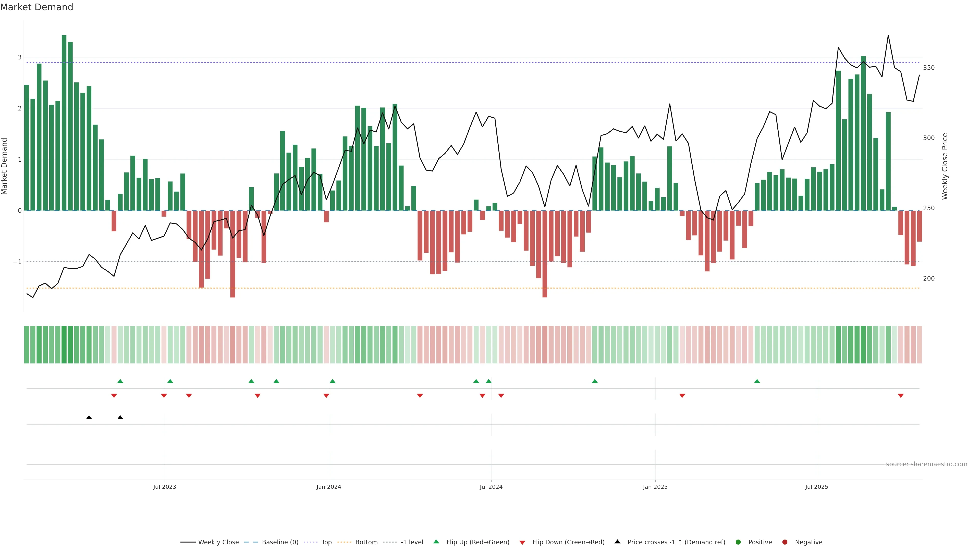Click the red Negative legend dot
980x551 pixels.
click(785, 542)
